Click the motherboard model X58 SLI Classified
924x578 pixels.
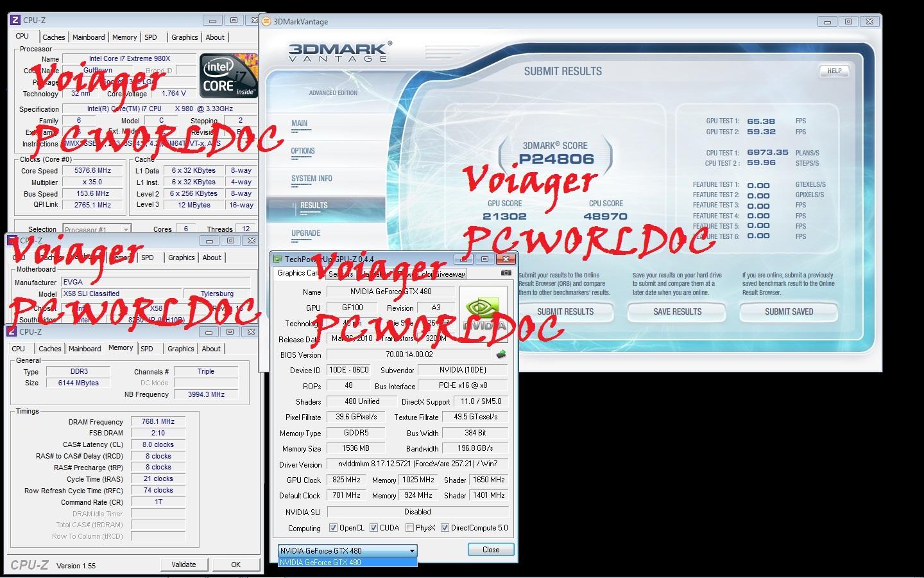(122, 293)
